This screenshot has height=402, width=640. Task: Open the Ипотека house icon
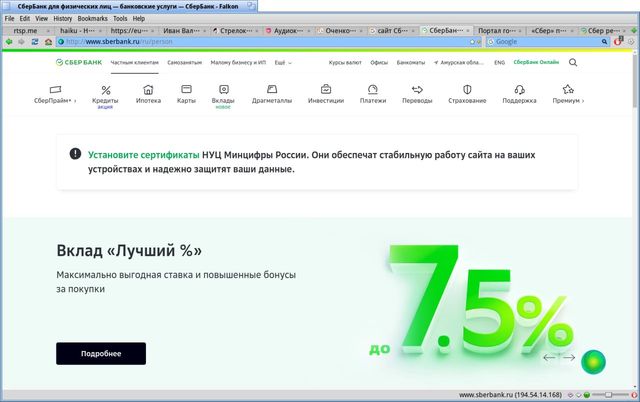[148, 89]
